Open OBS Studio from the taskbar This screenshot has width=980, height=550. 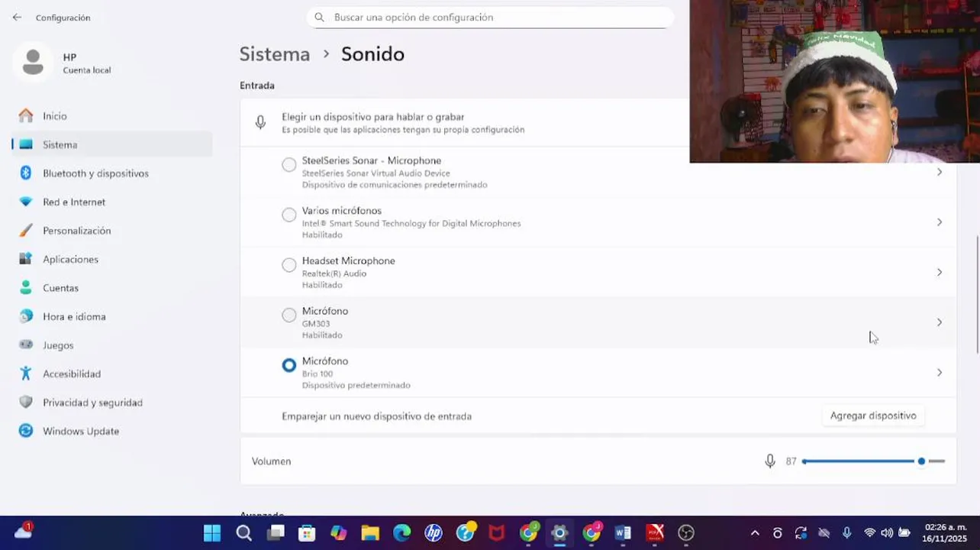686,533
